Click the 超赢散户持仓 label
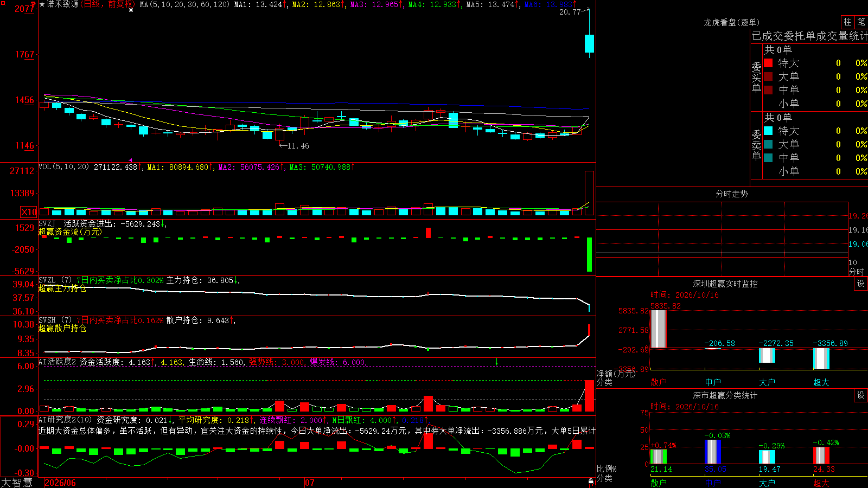868x488 pixels. pos(62,328)
